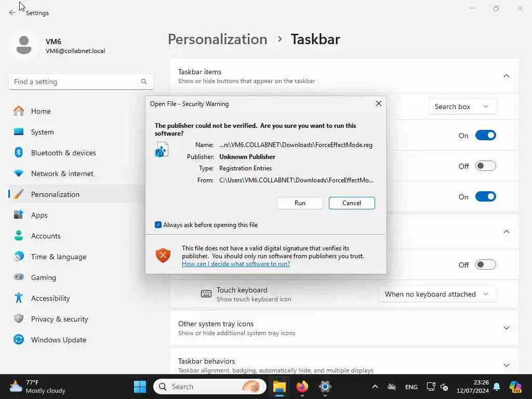Click the Privacy & security shield icon
This screenshot has width=532, height=399.
[19, 318]
